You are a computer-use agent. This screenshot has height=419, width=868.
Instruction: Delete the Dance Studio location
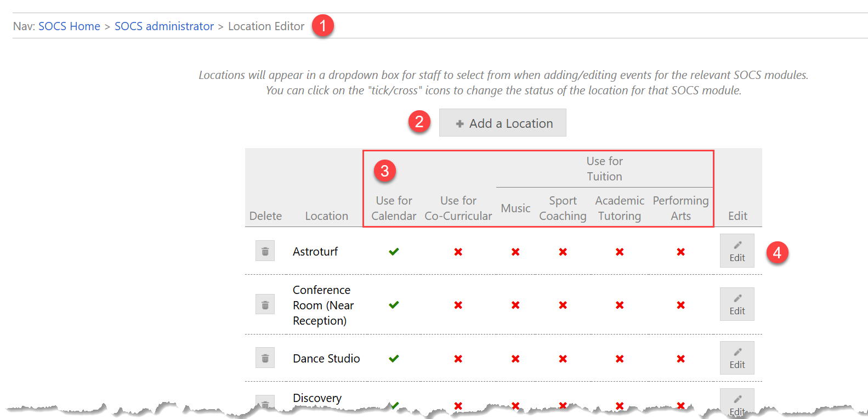pos(265,358)
